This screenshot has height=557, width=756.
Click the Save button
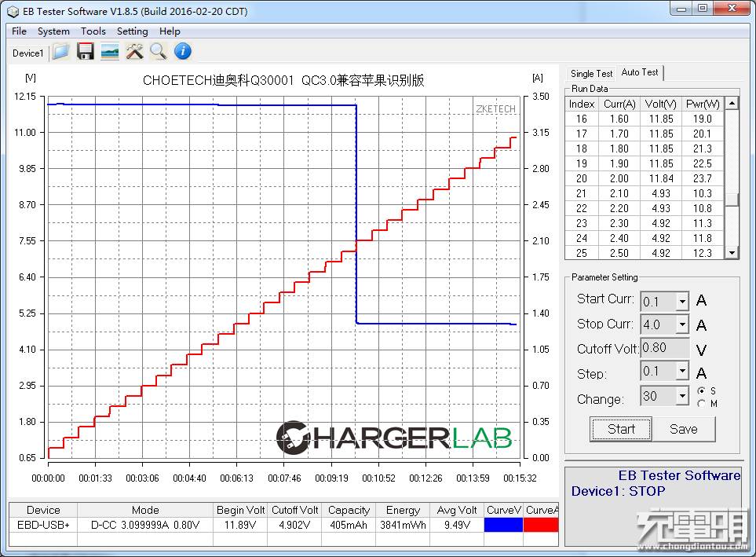(684, 429)
